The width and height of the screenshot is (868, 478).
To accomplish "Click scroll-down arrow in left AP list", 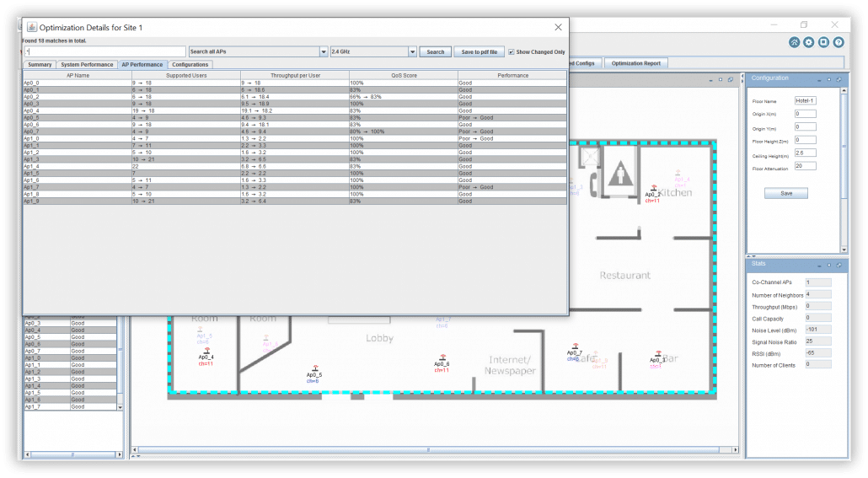I will click(x=121, y=406).
